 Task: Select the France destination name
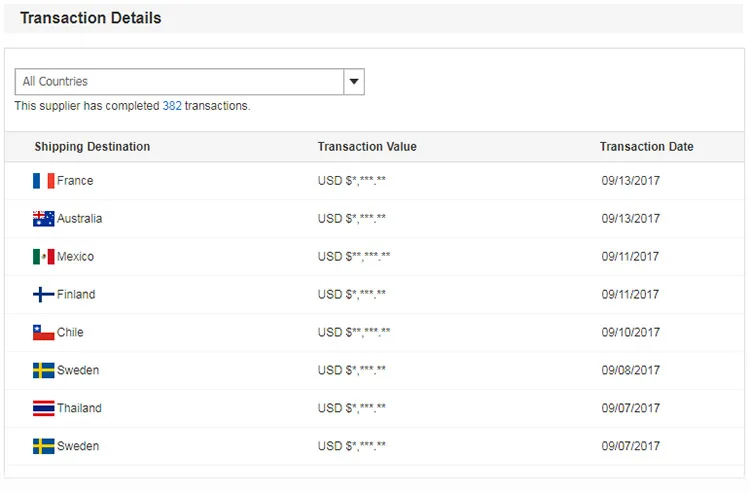pos(75,181)
